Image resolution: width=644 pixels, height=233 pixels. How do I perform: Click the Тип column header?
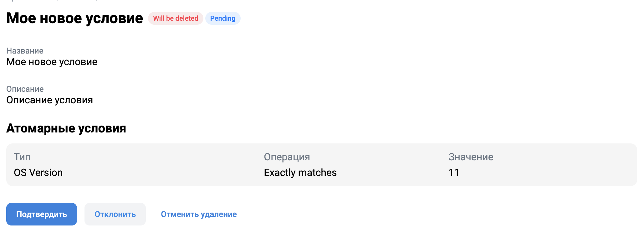click(x=22, y=157)
